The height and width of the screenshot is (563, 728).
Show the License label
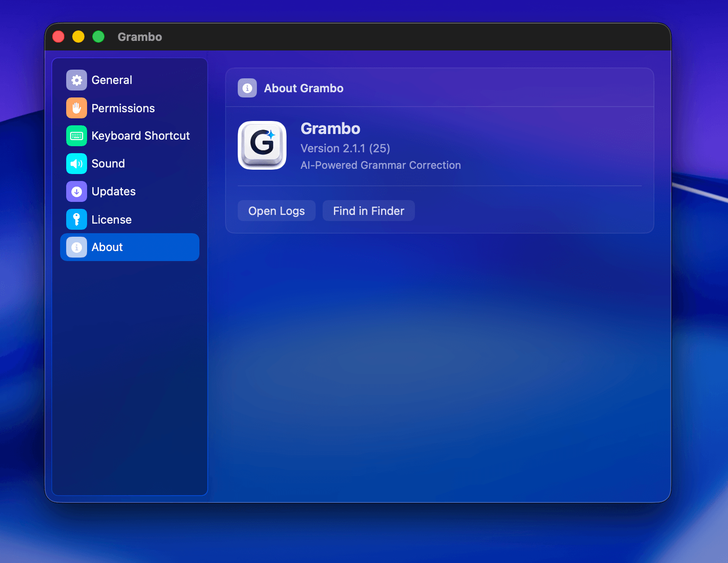111,220
